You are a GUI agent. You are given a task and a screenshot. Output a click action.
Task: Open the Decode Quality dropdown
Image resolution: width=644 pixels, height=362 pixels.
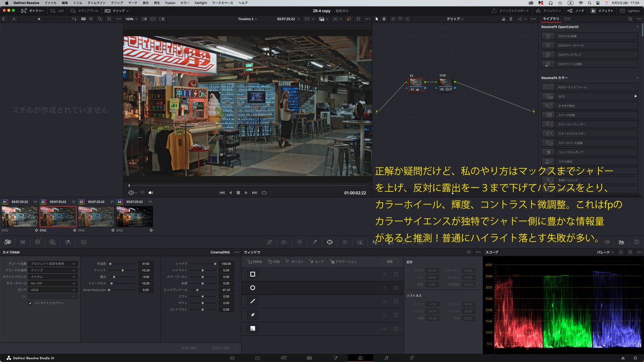coord(53,264)
